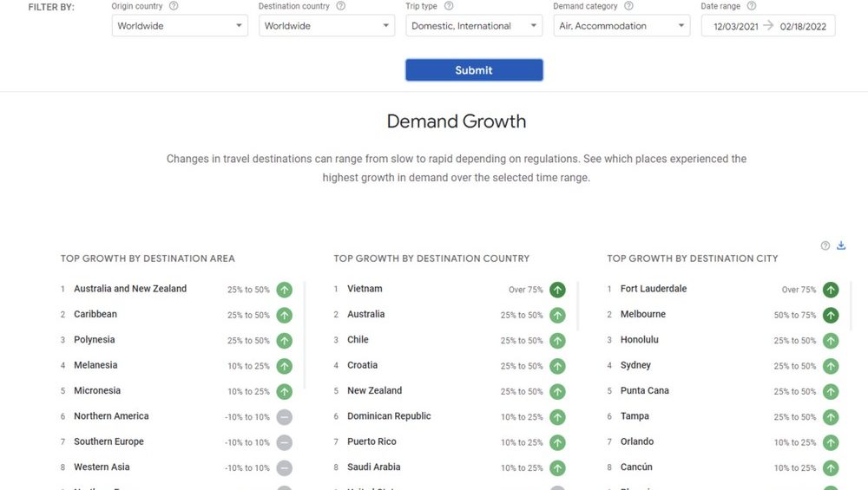Click the help icon beside Demand category
The image size is (868, 490).
tap(628, 6)
